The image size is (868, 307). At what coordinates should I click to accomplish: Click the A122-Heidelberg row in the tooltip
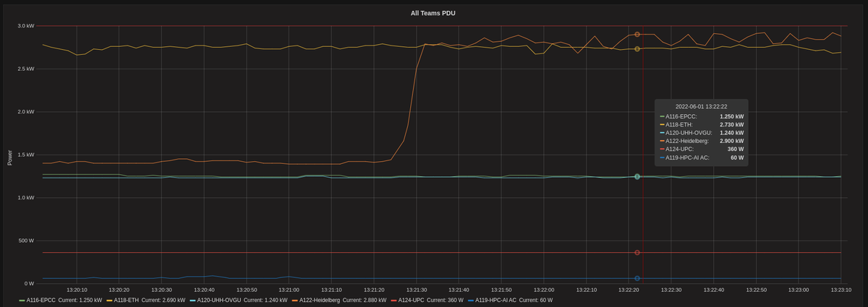click(x=702, y=141)
